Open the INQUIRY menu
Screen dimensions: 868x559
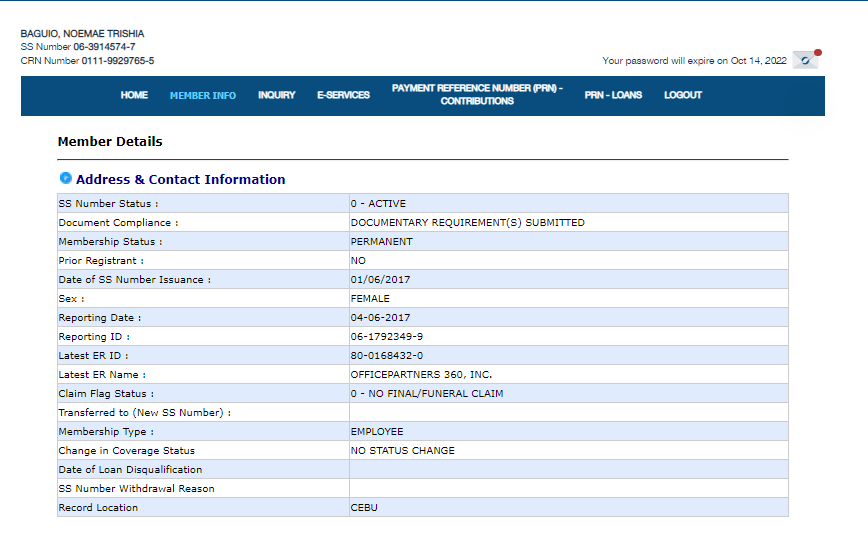277,95
